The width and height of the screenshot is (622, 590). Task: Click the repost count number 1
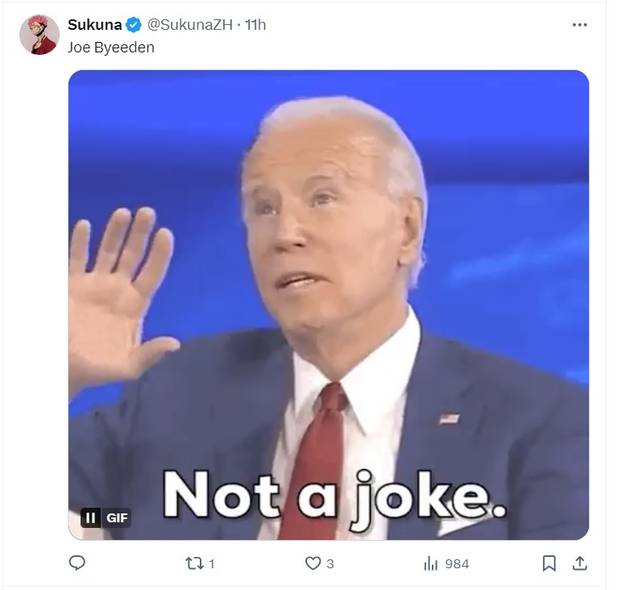(x=212, y=564)
